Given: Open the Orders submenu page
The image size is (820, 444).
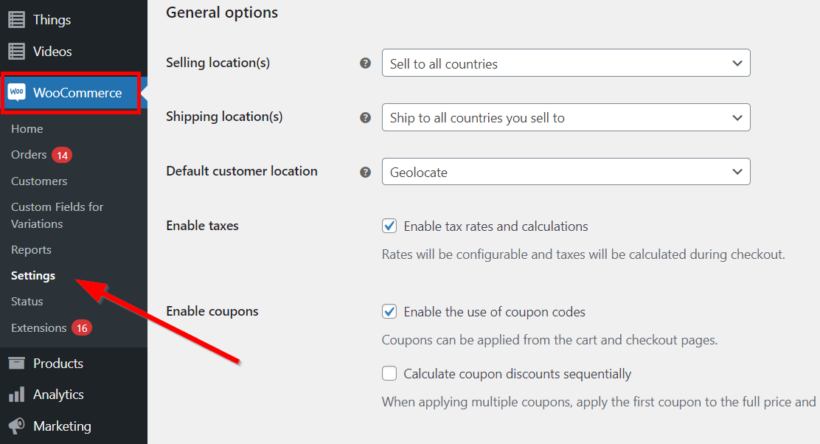Looking at the screenshot, I should click(29, 155).
